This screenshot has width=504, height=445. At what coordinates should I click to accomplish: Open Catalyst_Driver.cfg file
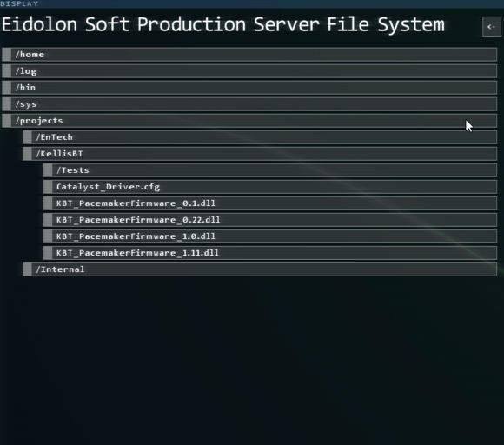point(270,187)
